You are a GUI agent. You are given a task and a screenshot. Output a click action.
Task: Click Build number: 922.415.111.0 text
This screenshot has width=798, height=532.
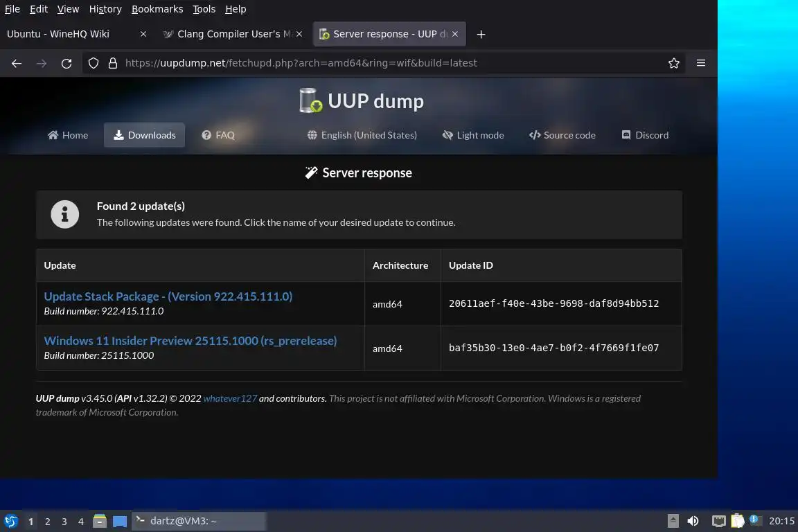click(104, 311)
